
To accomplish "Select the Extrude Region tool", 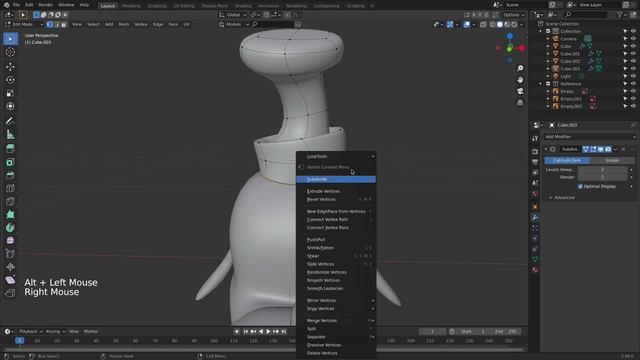I will click(10, 149).
